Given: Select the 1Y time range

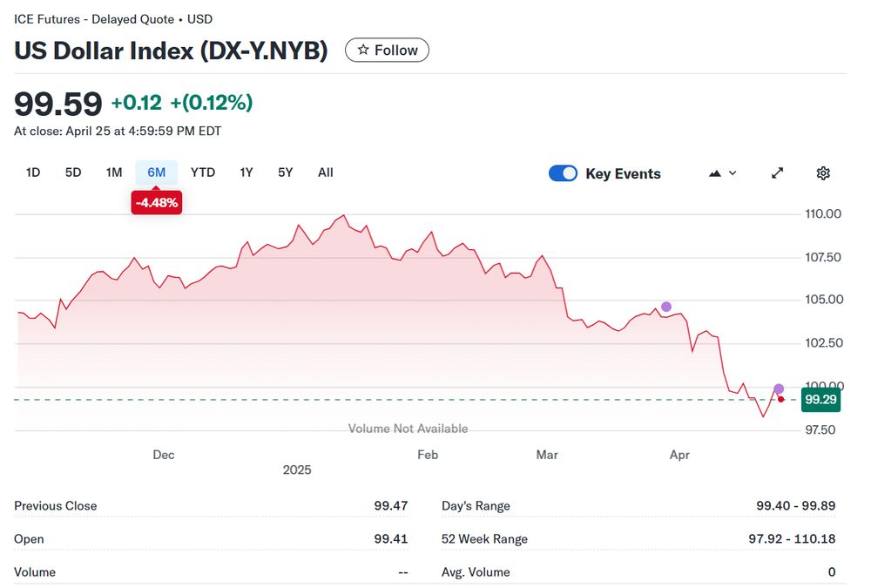Looking at the screenshot, I should tap(246, 172).
